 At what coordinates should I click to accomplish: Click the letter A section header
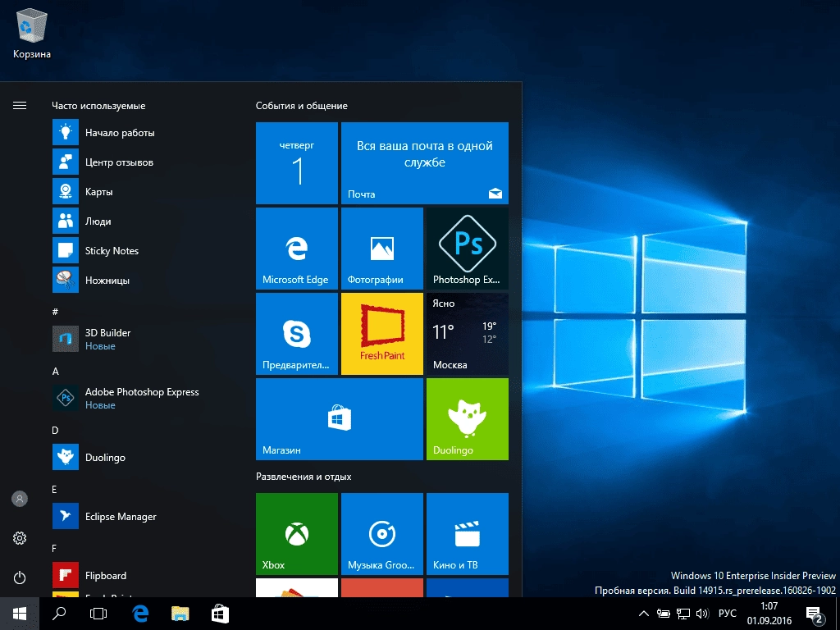click(x=55, y=372)
